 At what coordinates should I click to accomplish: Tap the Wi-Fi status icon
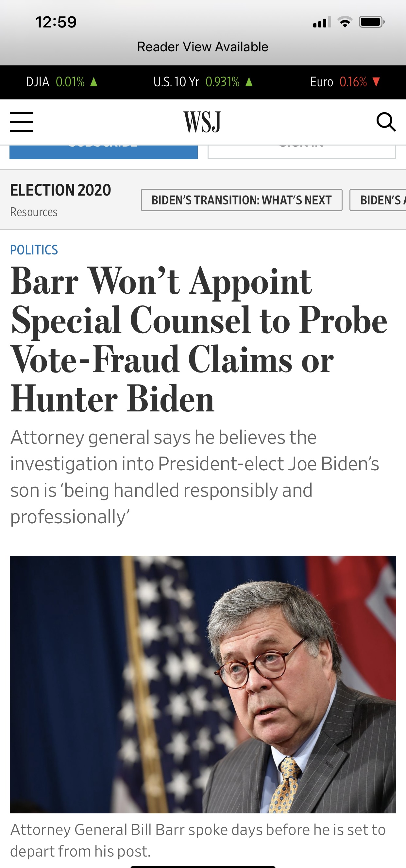click(345, 22)
